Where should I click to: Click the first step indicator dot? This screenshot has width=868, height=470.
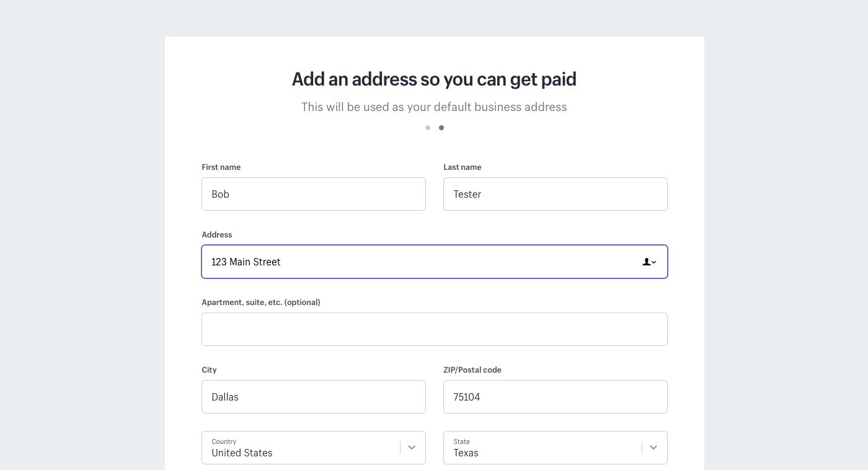pyautogui.click(x=428, y=128)
